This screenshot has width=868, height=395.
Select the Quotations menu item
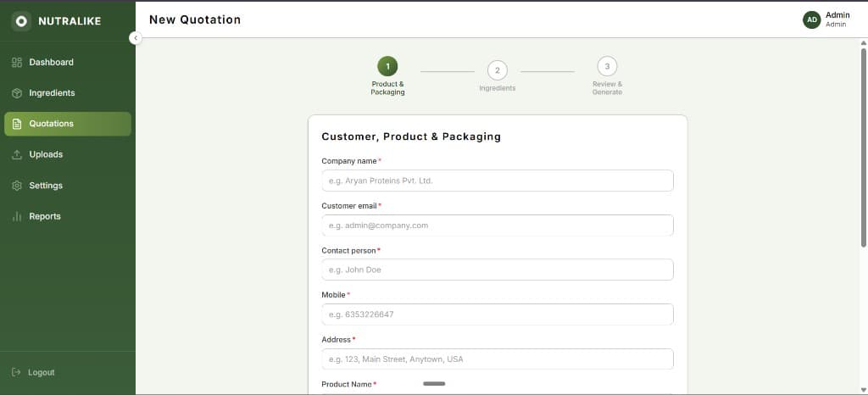point(68,124)
